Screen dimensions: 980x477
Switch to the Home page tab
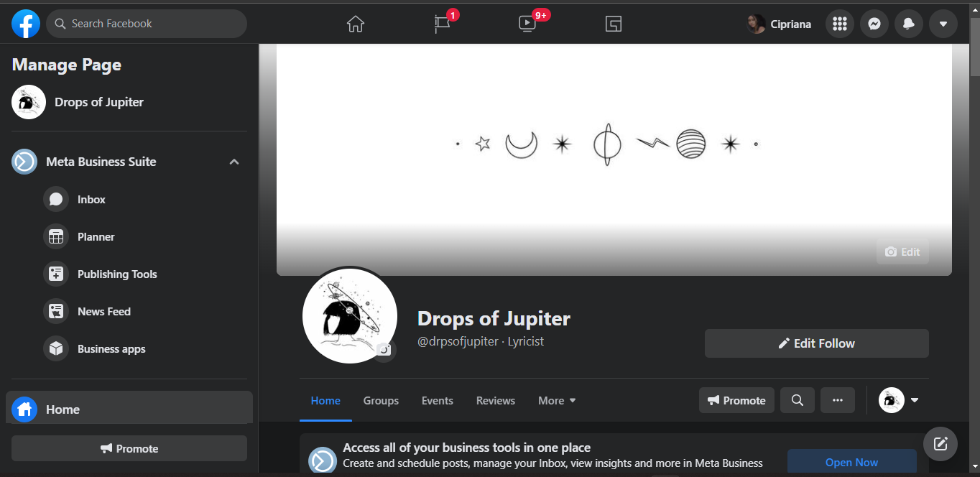(325, 400)
